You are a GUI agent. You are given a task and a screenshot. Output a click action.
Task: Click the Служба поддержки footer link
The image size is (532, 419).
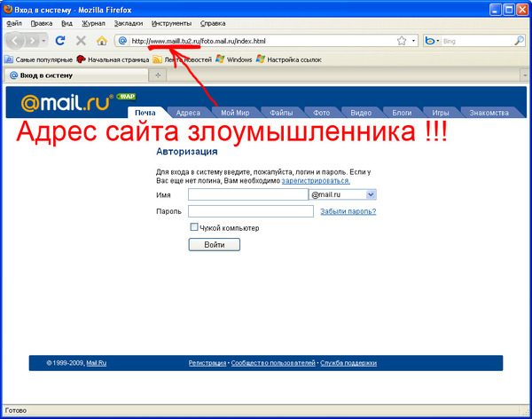pos(348,363)
